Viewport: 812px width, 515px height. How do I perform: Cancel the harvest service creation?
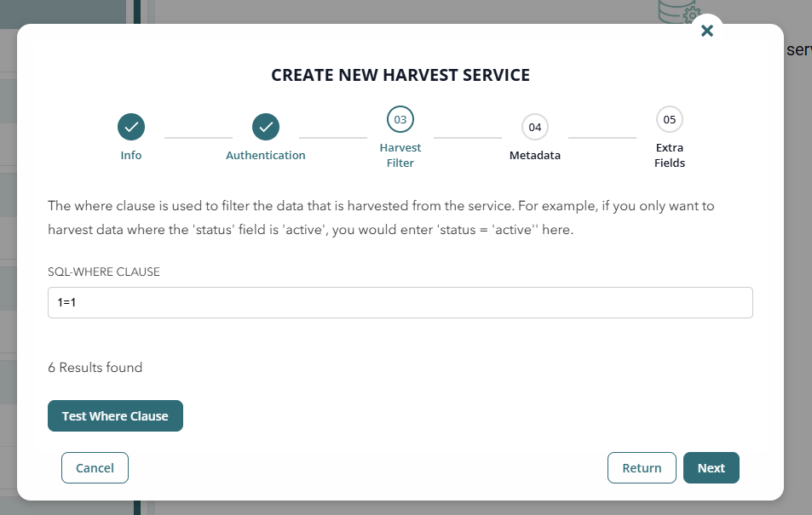tap(95, 467)
